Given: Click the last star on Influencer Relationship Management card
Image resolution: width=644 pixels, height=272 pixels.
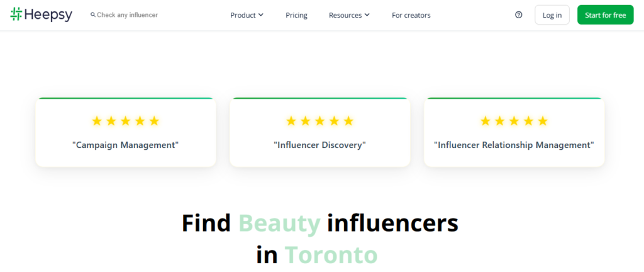Looking at the screenshot, I should click(x=543, y=121).
